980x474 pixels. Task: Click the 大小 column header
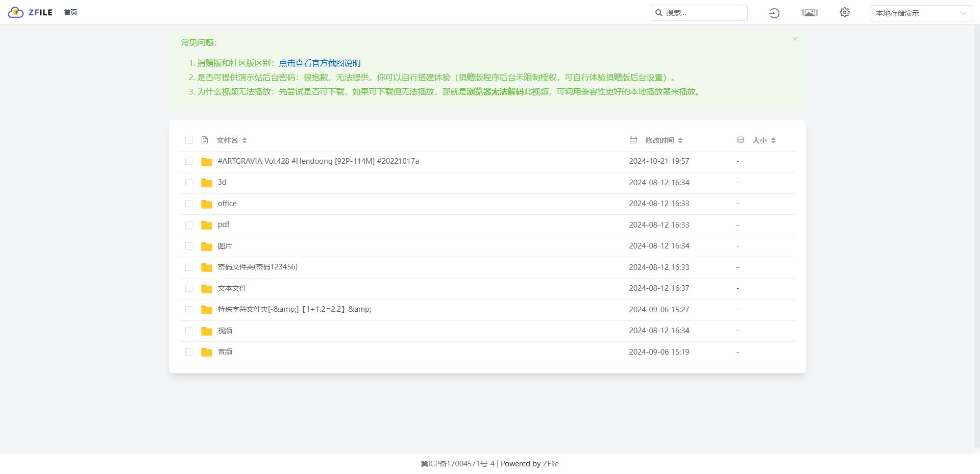point(759,140)
